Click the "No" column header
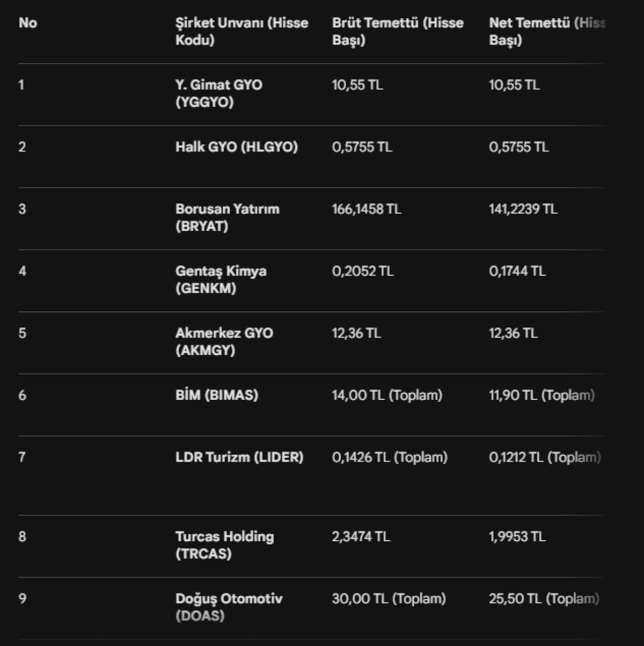This screenshot has width=644, height=646. pos(28,23)
